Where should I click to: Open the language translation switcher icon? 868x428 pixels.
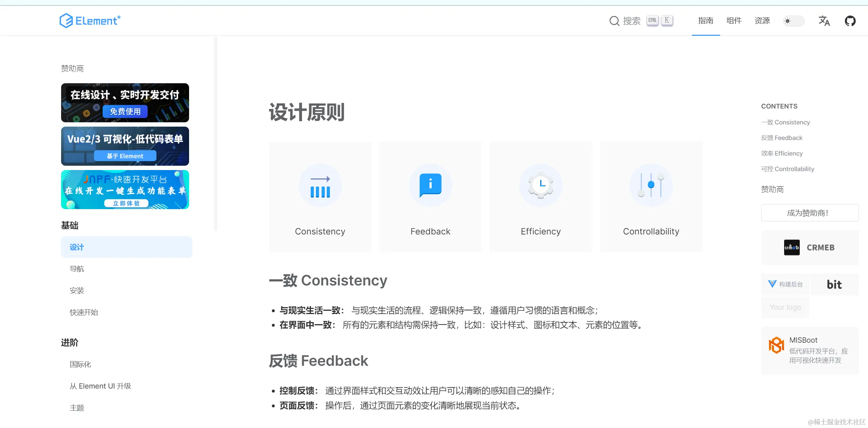[x=824, y=21]
